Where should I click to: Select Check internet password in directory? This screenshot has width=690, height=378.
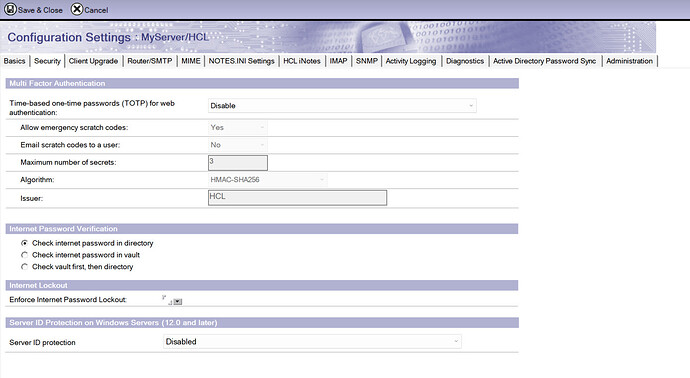pyautogui.click(x=25, y=243)
